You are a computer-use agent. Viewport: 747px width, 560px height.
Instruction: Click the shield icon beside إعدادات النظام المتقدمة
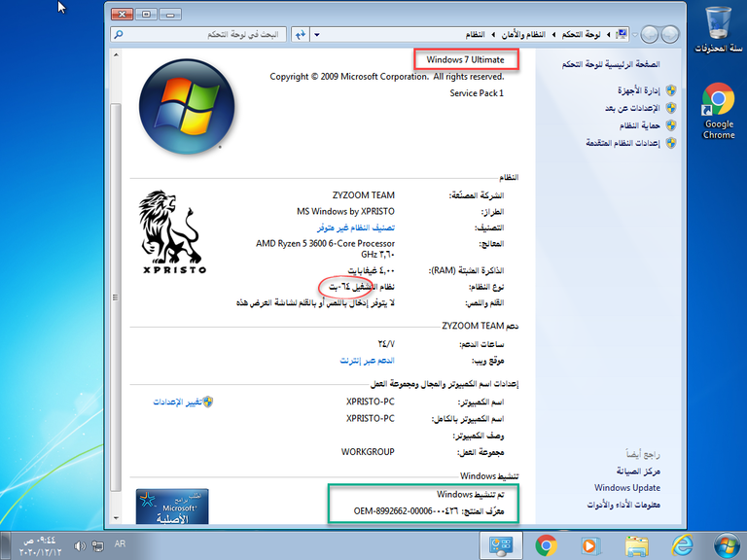tap(671, 142)
